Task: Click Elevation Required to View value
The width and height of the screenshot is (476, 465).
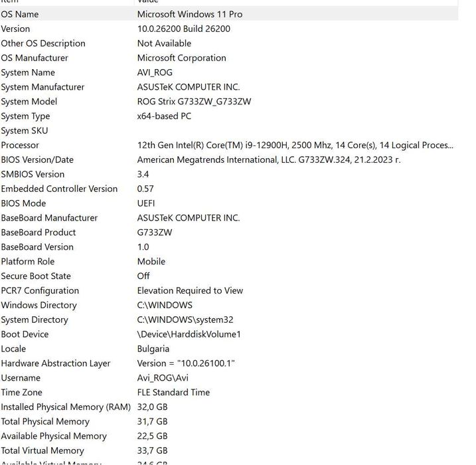Action: (x=190, y=291)
